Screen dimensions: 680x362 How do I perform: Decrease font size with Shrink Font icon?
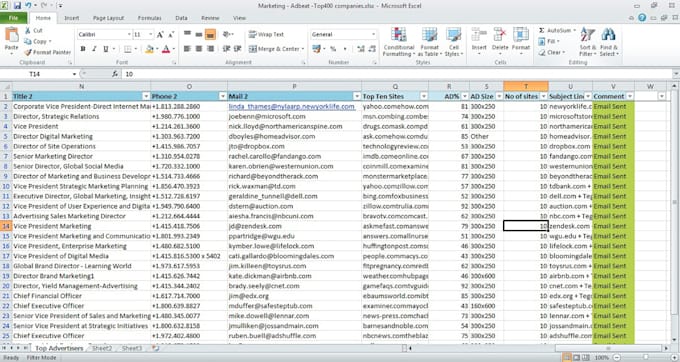(171, 34)
